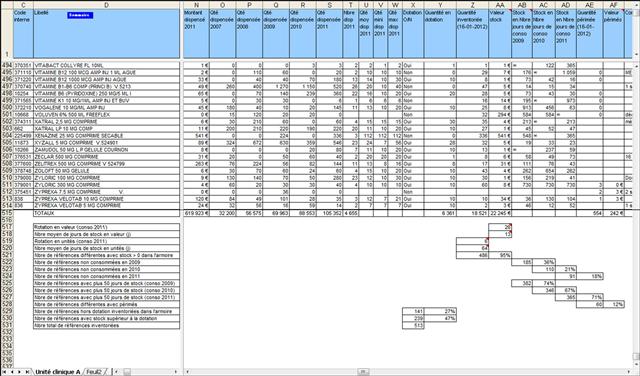640x376 pixels.
Task: Click cell XATRAL LP 10 MG COMP
Action: coord(107,129)
